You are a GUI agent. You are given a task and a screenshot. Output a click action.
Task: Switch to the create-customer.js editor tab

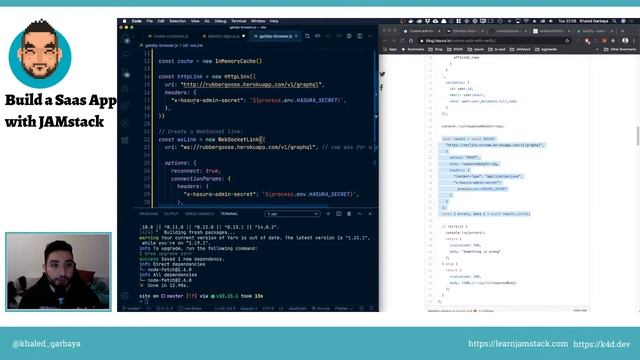(168, 36)
